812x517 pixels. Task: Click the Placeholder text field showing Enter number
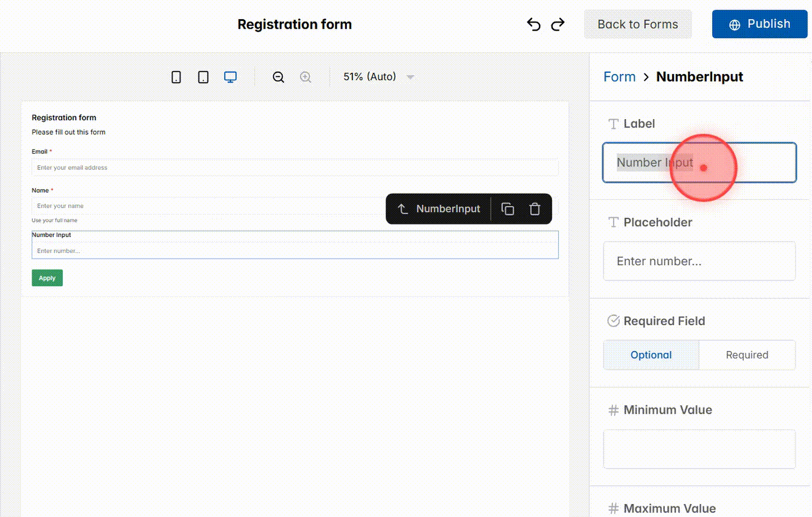(x=699, y=261)
